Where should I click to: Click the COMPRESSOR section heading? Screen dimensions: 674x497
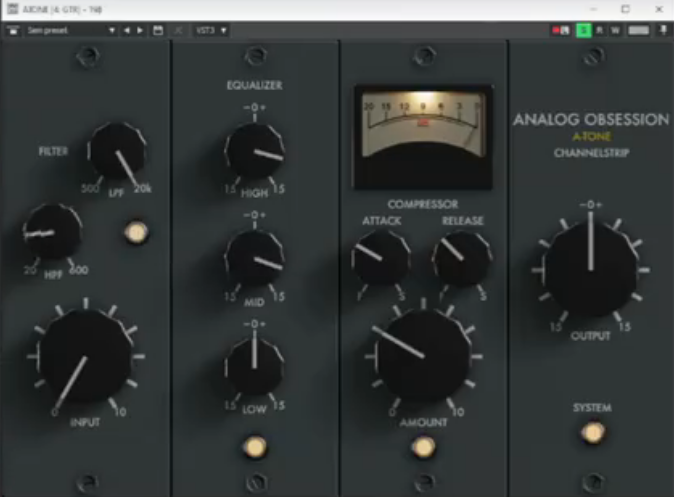(423, 204)
